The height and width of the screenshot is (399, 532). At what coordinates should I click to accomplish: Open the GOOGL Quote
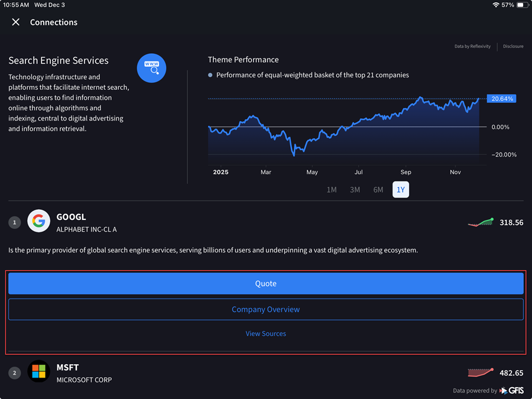pyautogui.click(x=265, y=284)
